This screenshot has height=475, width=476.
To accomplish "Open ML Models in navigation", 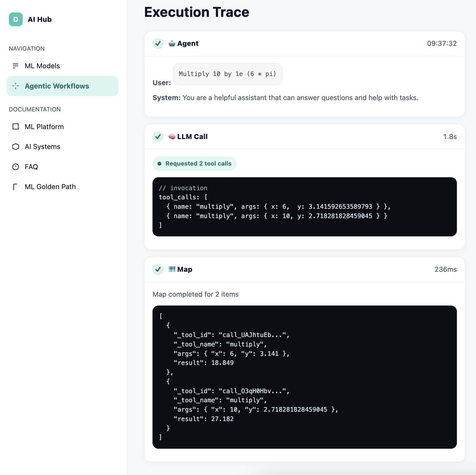I will pos(42,66).
